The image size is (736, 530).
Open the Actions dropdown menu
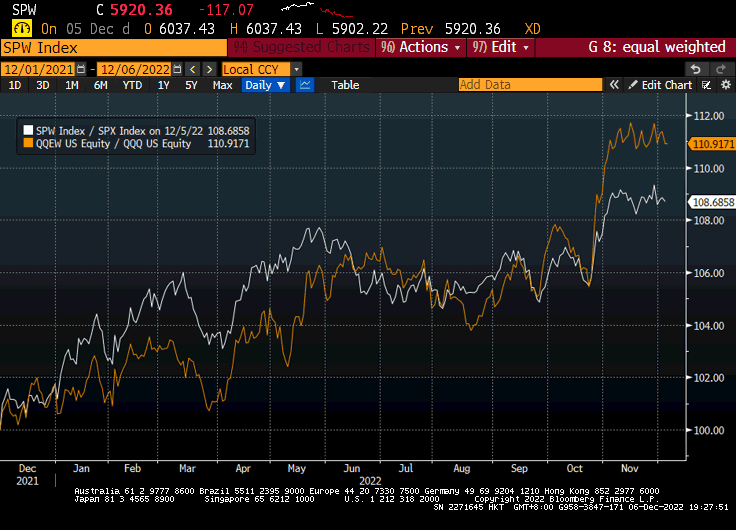pyautogui.click(x=421, y=47)
